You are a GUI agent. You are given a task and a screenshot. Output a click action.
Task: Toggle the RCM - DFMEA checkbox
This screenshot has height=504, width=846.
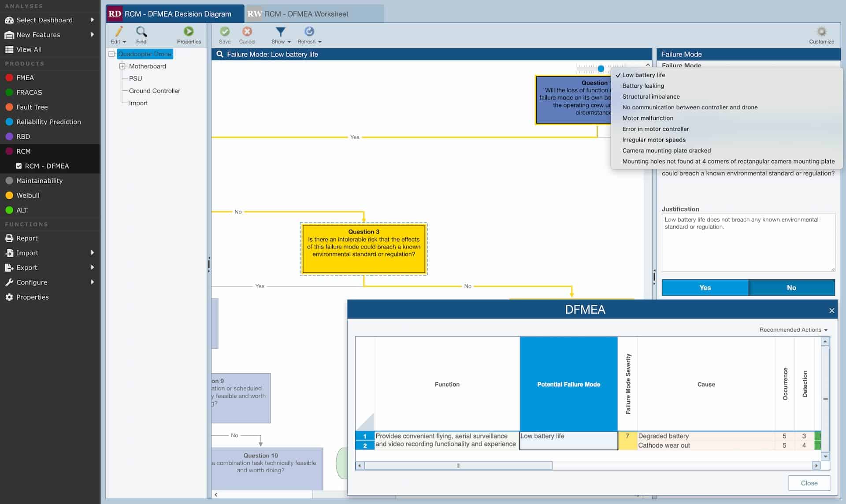[x=19, y=166]
